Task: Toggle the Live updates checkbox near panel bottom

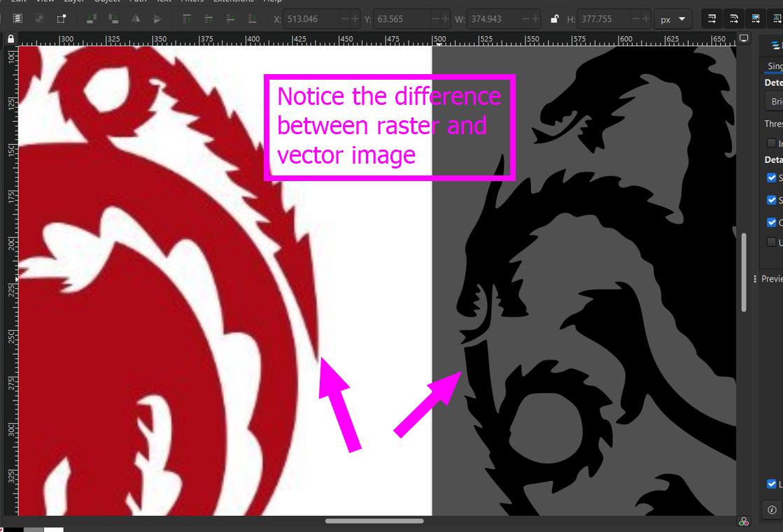Action: coord(772,484)
